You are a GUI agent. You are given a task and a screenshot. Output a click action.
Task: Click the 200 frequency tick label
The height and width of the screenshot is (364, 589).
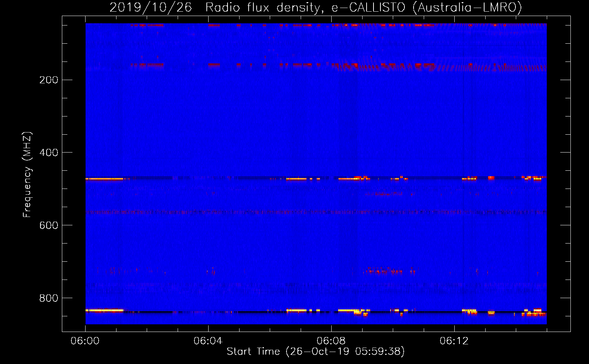point(49,80)
